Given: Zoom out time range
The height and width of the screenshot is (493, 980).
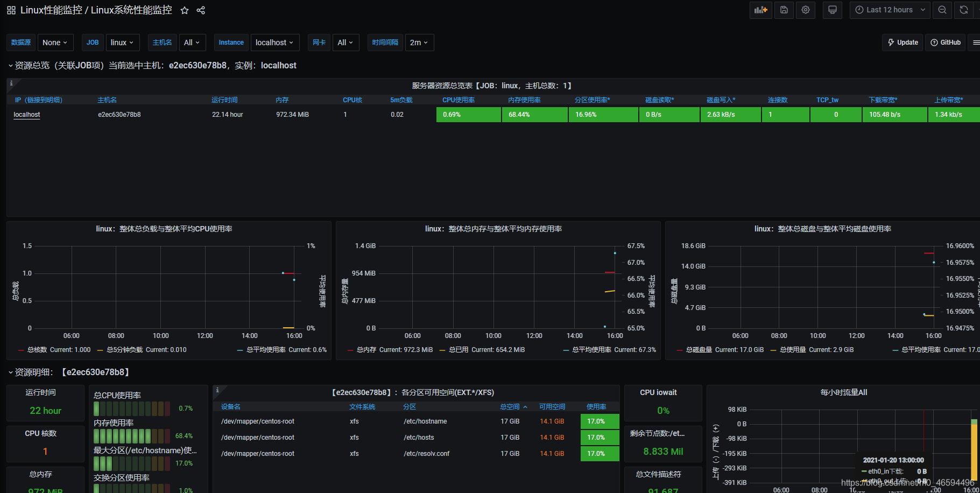Looking at the screenshot, I should pyautogui.click(x=942, y=10).
